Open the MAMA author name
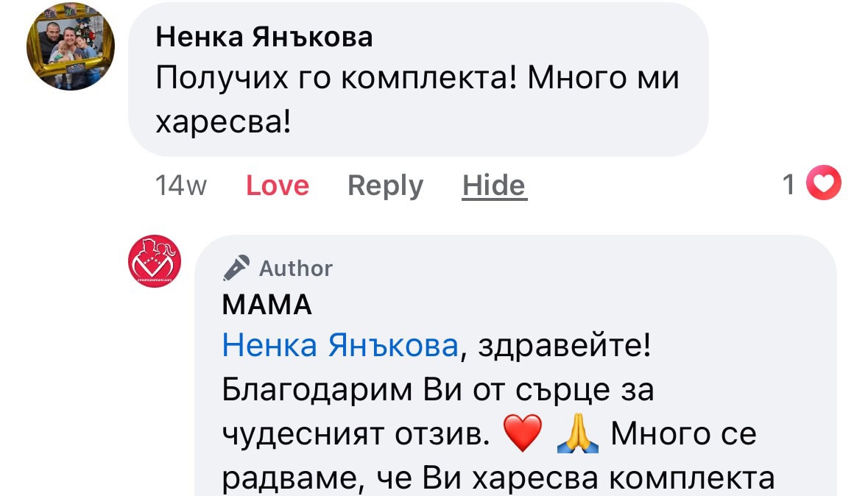 [x=267, y=305]
